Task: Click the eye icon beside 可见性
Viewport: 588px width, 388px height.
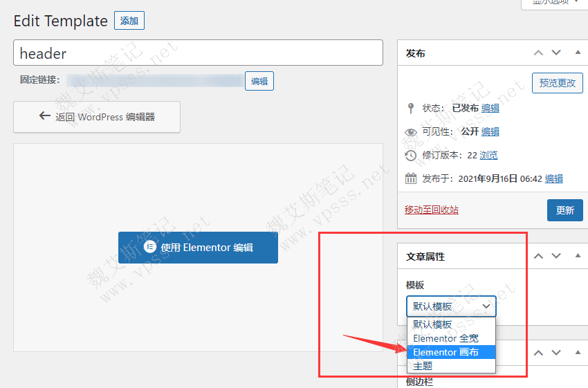Action: coord(411,132)
